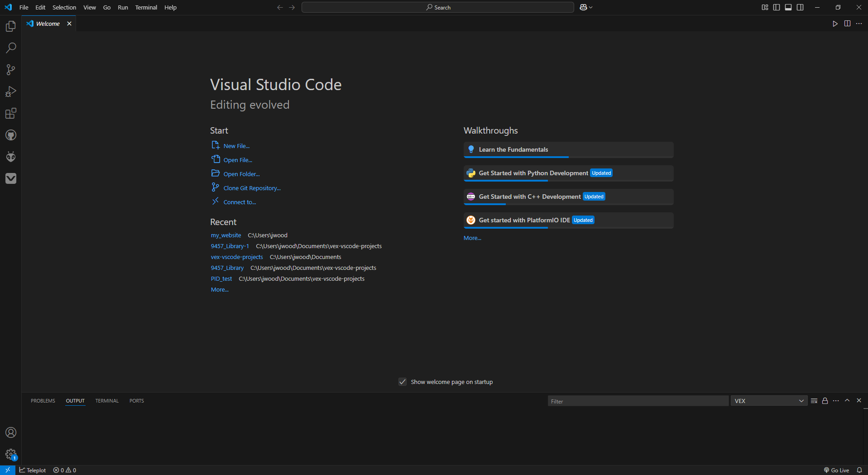Viewport: 868px width, 475px height.
Task: Switch to the PROBLEMS panel tab
Action: [x=43, y=401]
